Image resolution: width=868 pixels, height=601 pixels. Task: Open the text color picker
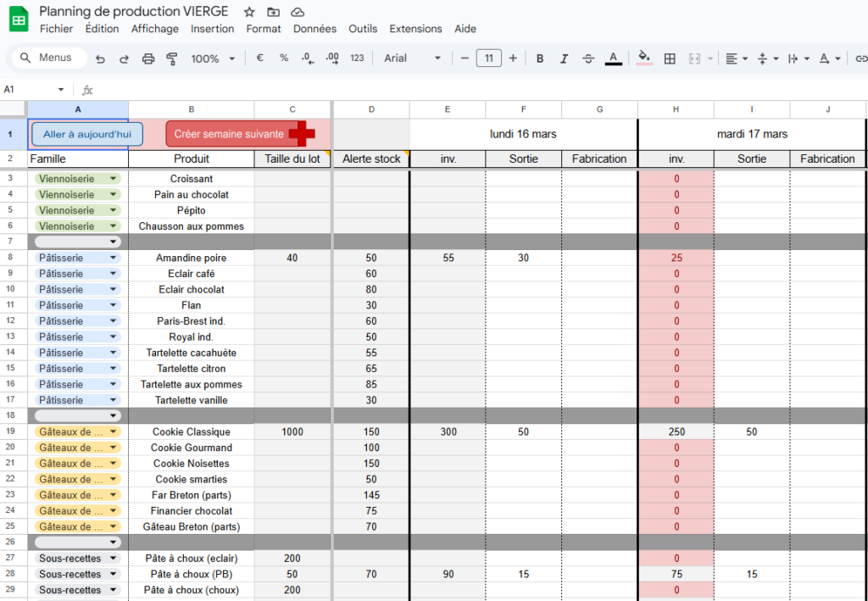pyautogui.click(x=613, y=59)
